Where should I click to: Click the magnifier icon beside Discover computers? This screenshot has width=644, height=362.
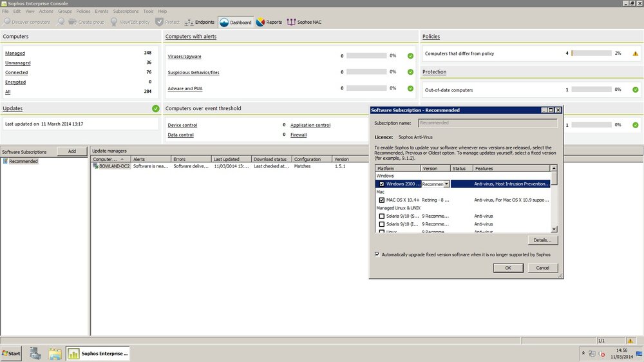[x=61, y=21]
